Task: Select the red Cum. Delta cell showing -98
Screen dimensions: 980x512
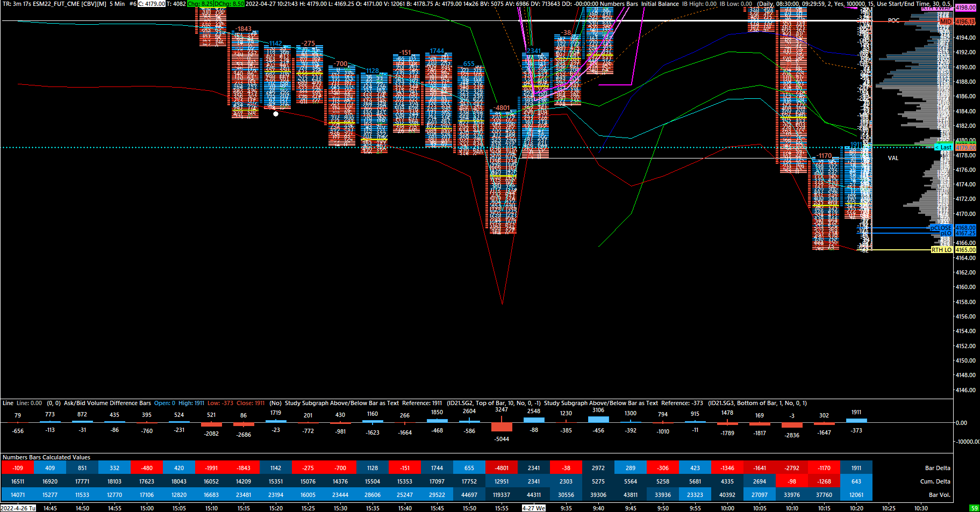Action: 792,481
